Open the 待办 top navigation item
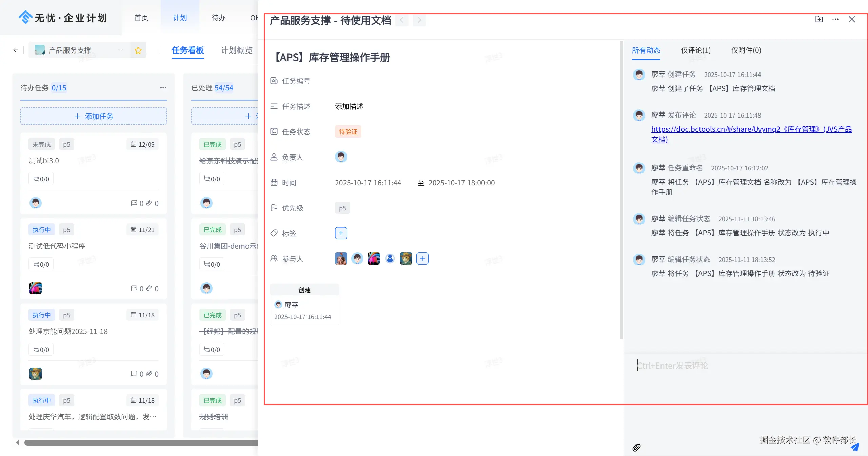The image size is (868, 456). coord(218,18)
